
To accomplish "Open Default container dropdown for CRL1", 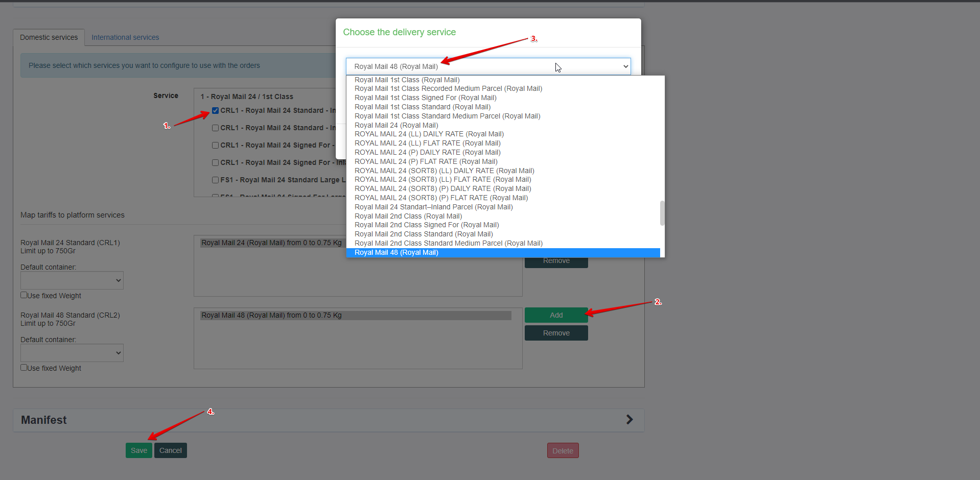I will 72,280.
